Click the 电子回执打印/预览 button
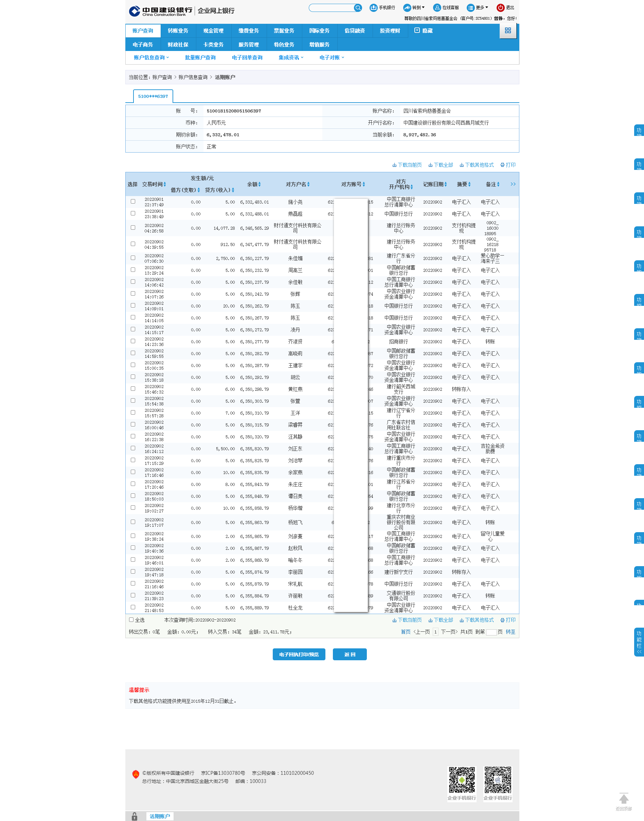 click(299, 654)
